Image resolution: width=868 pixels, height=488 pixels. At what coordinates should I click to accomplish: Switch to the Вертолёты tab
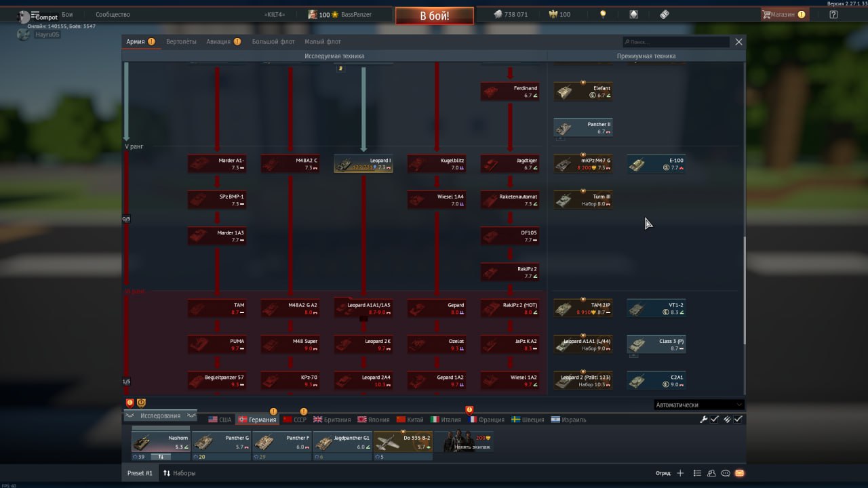[181, 41]
